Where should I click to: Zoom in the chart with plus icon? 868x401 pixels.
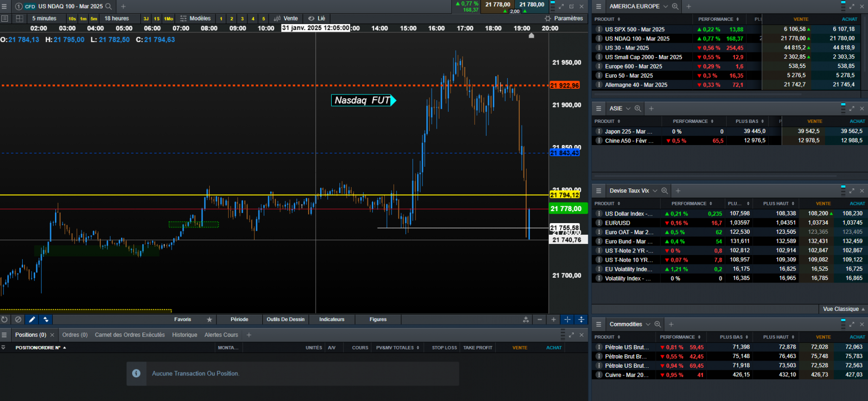pyautogui.click(x=554, y=319)
